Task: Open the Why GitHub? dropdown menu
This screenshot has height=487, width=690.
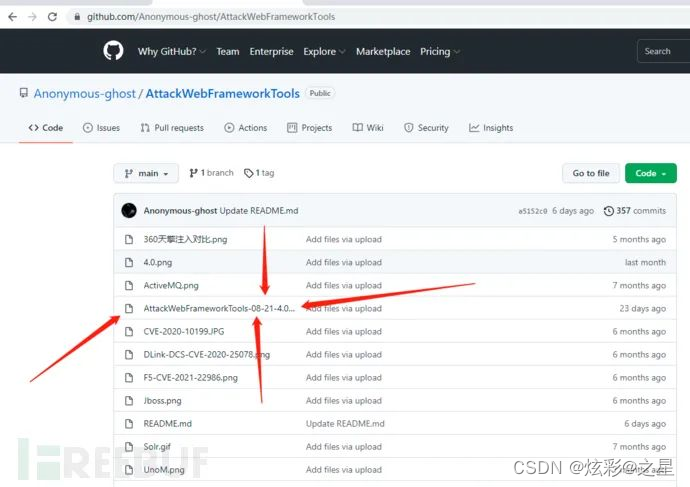Action: [x=172, y=51]
